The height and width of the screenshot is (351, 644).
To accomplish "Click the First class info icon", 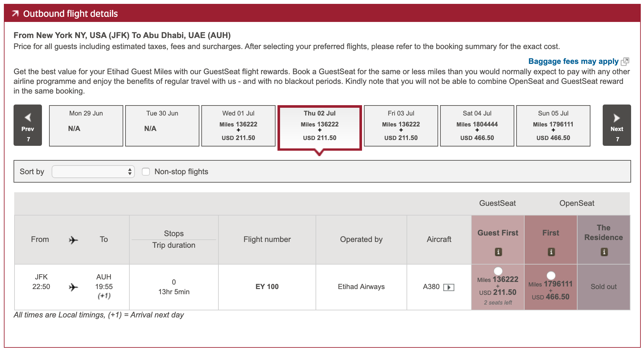I will [551, 252].
